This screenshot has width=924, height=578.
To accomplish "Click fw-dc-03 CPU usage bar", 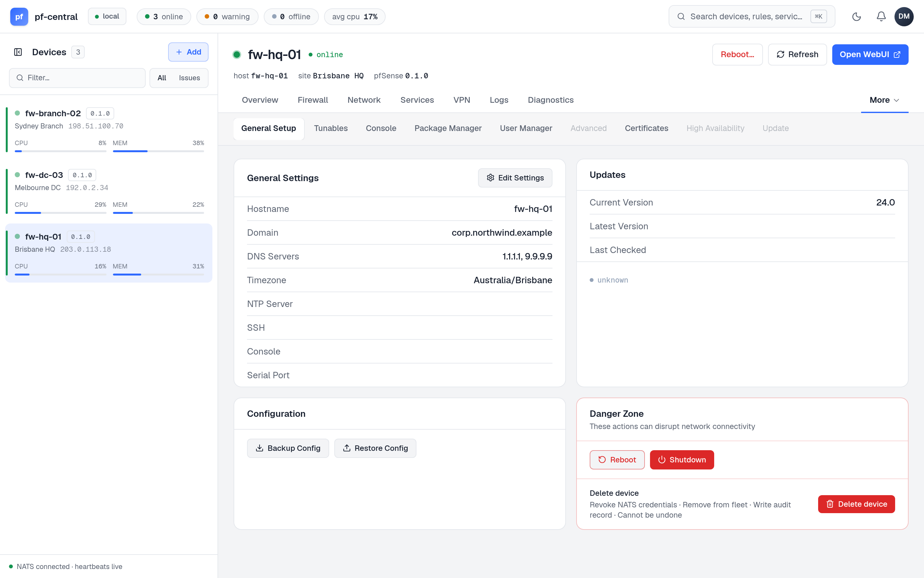I will coord(60,213).
